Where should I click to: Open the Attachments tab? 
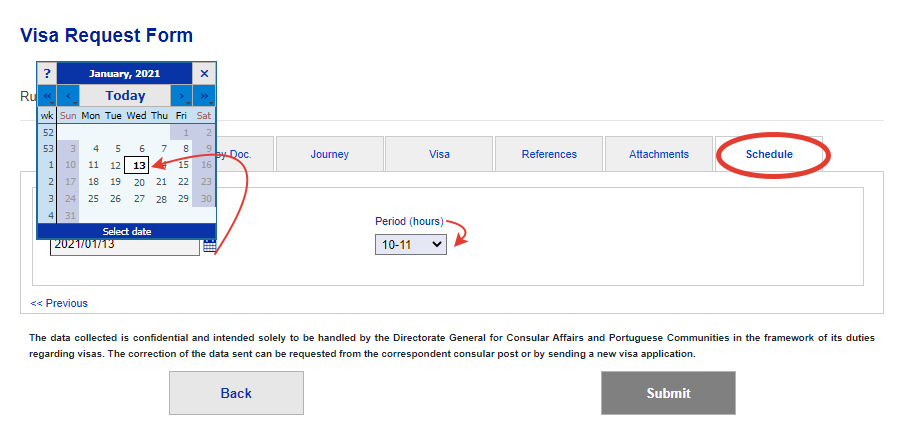(658, 154)
